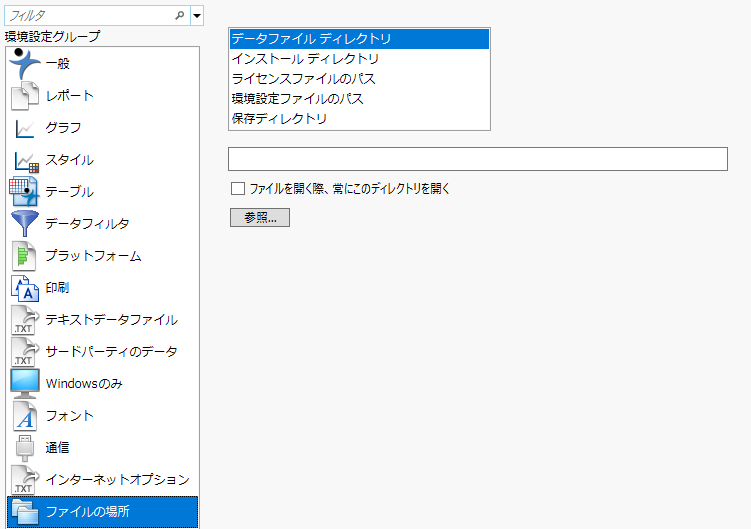Image resolution: width=751 pixels, height=529 pixels.
Task: Click the レポート document icon
Action: click(24, 95)
